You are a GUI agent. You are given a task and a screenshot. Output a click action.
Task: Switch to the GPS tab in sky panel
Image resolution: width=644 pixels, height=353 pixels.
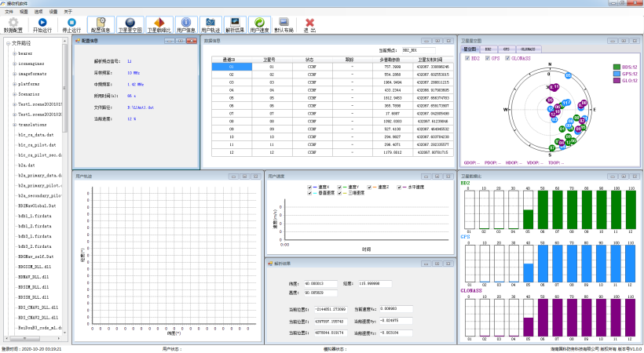(506, 49)
